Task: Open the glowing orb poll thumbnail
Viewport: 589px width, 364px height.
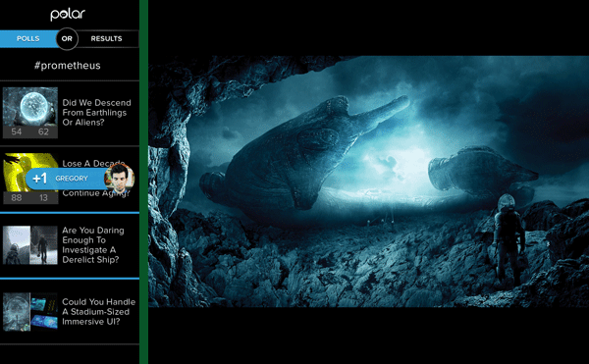Action: pos(30,107)
